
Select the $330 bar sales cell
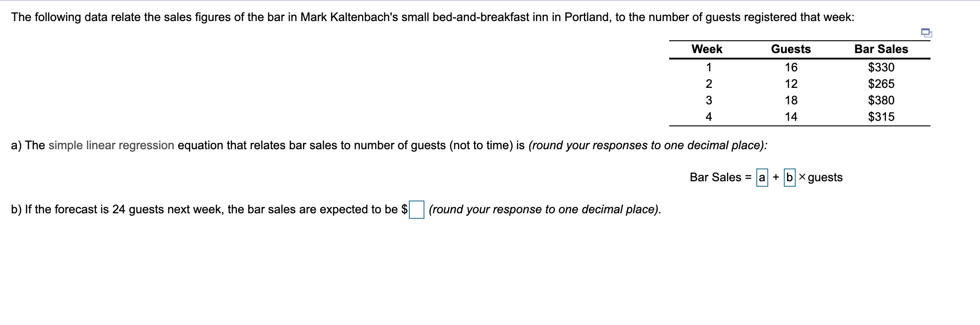pos(881,67)
